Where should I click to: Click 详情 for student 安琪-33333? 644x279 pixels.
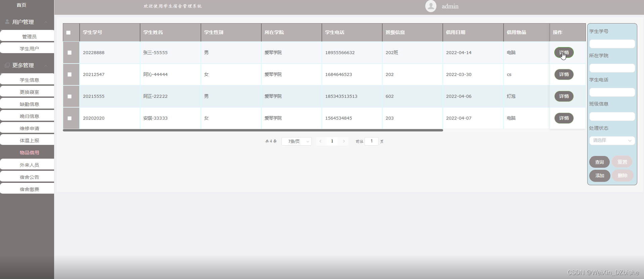[x=564, y=118]
